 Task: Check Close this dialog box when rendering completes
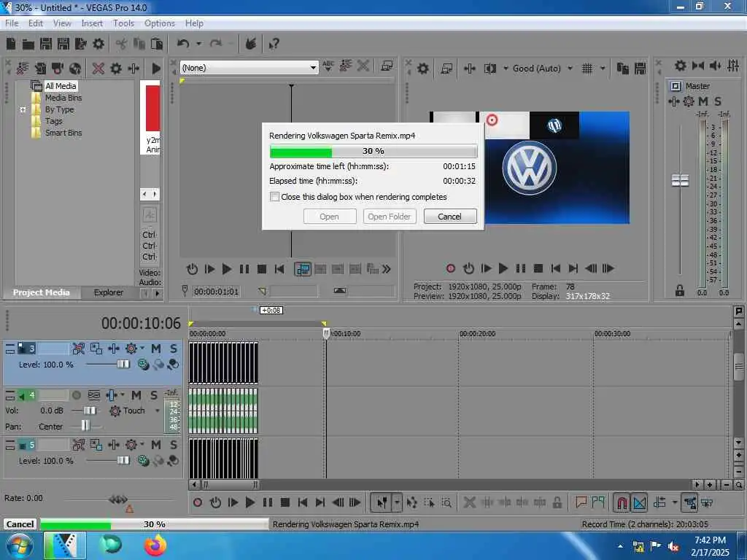274,197
